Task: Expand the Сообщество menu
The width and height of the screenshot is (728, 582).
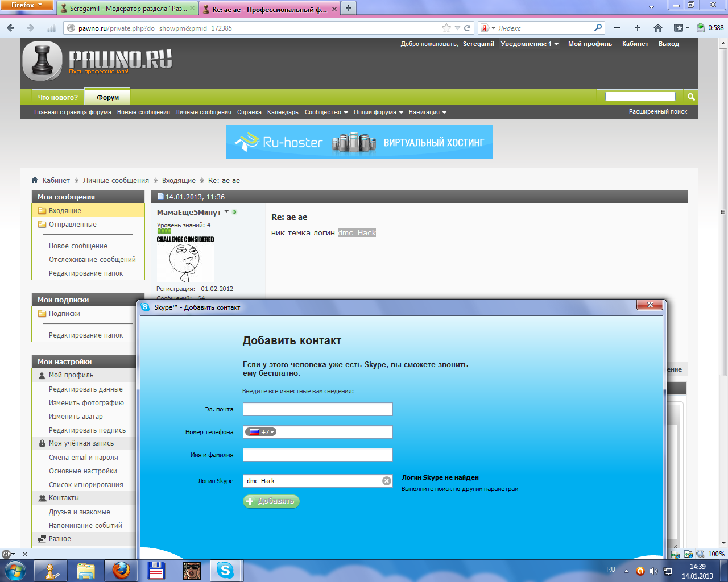Action: [x=326, y=112]
